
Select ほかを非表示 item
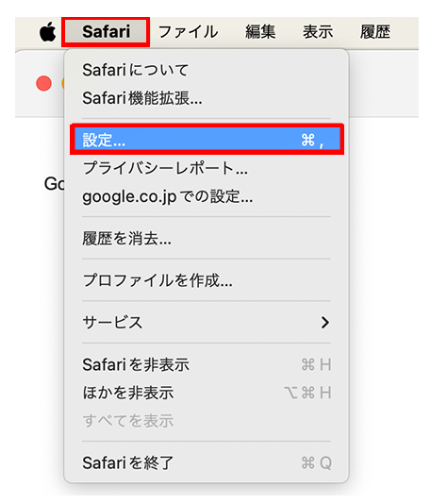coord(207,393)
